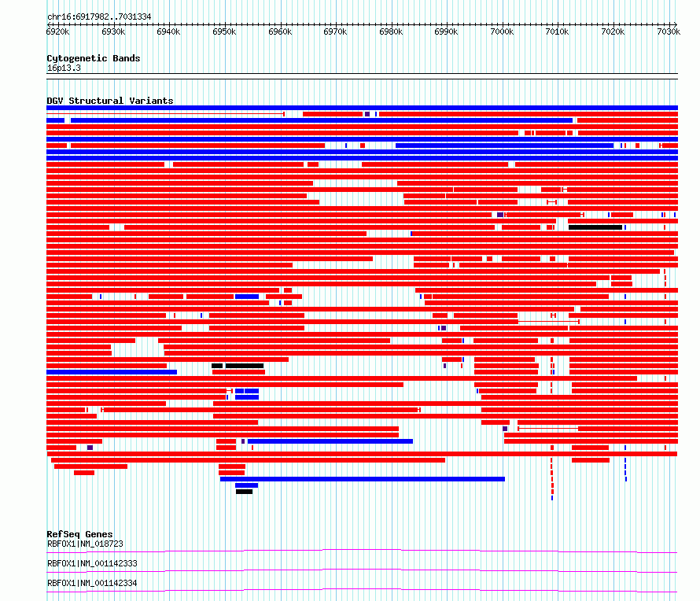Click the 6970k ruler label
Viewport: 700px width, 601px height.
pos(335,31)
